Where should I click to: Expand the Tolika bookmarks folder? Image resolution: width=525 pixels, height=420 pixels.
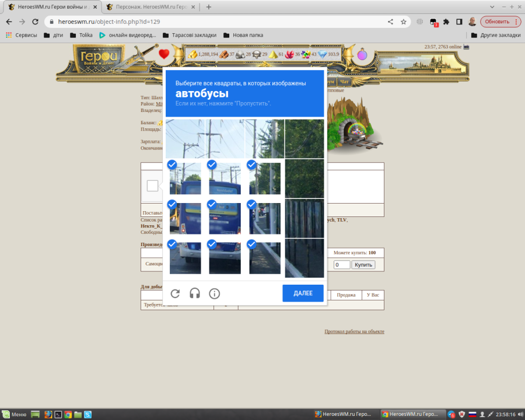[x=81, y=35]
